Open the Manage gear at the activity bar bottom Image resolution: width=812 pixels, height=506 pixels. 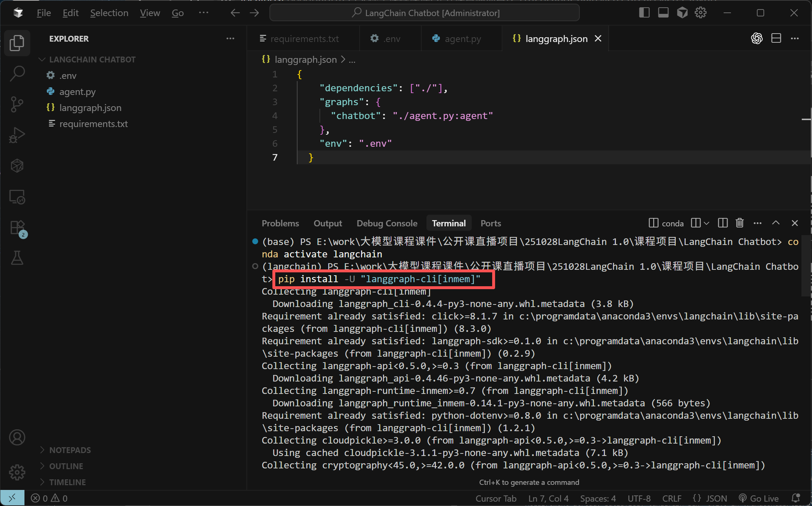click(17, 472)
